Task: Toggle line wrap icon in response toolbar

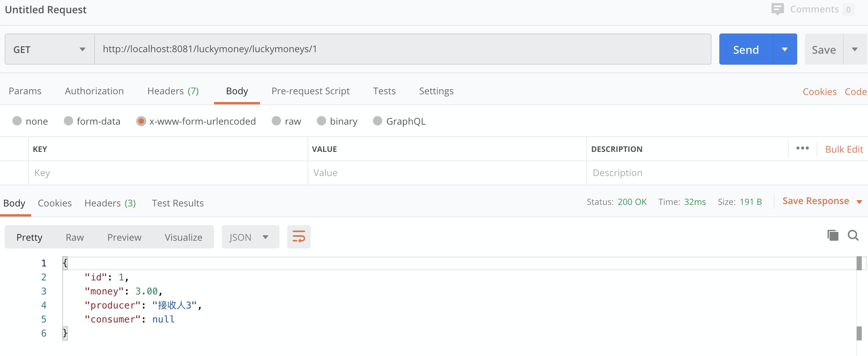Action: click(299, 237)
